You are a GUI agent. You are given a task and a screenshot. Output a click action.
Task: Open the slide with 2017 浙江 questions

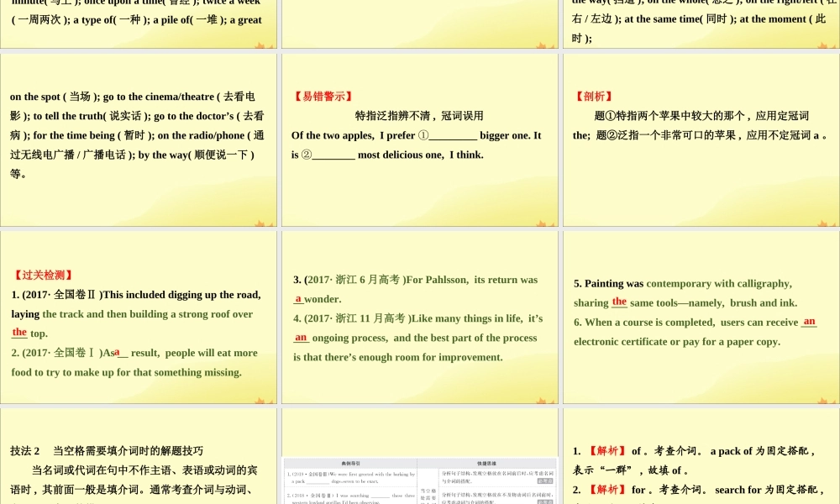tap(420, 317)
